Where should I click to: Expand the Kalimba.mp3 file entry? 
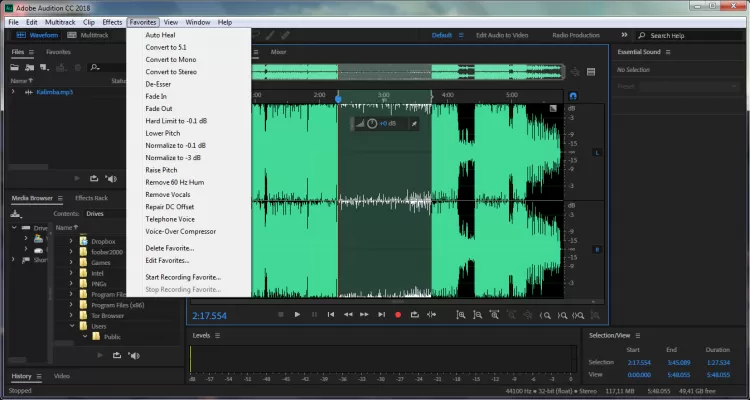(x=14, y=92)
